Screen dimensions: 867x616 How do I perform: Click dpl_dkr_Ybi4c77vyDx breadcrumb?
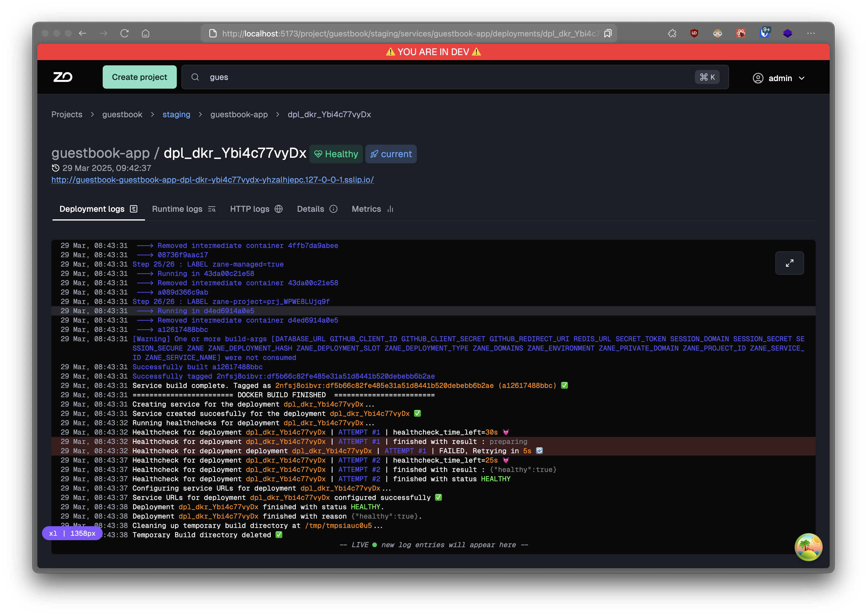point(329,114)
